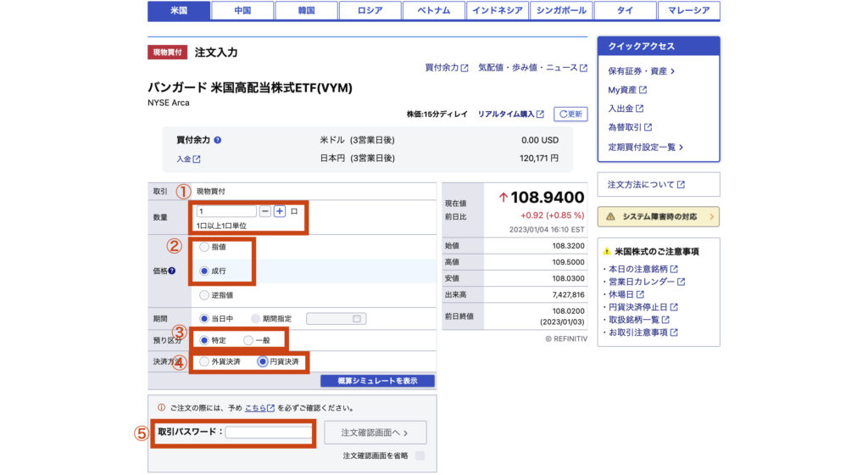Click the quantity input field

pyautogui.click(x=225, y=211)
